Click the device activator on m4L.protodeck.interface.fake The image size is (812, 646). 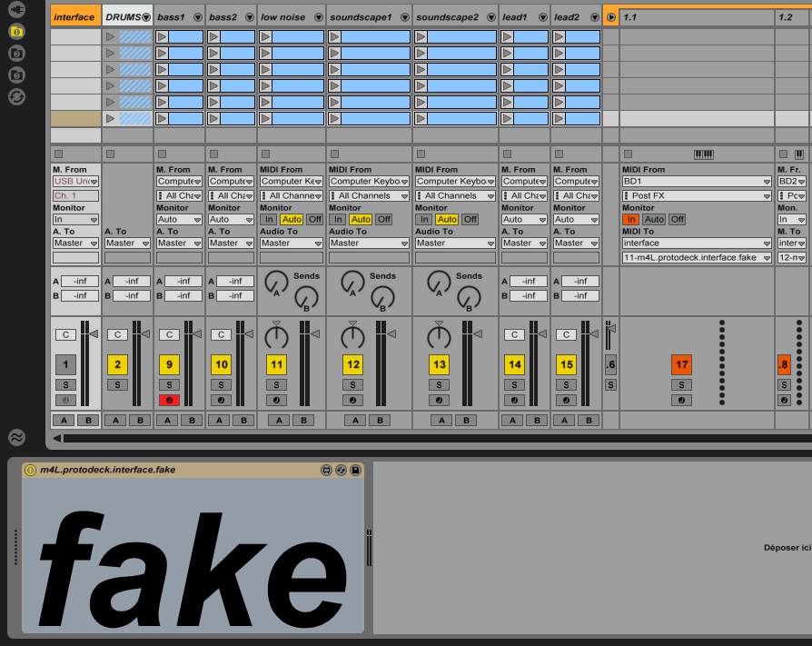pos(30,470)
